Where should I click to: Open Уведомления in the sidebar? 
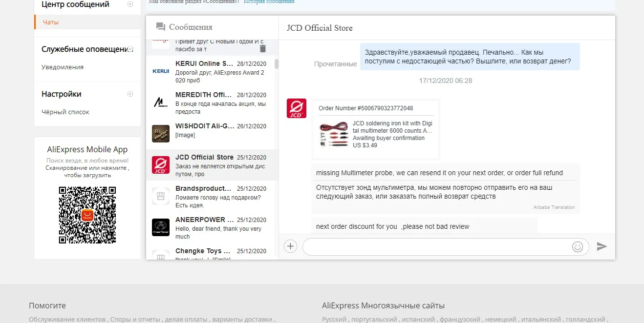pos(63,67)
